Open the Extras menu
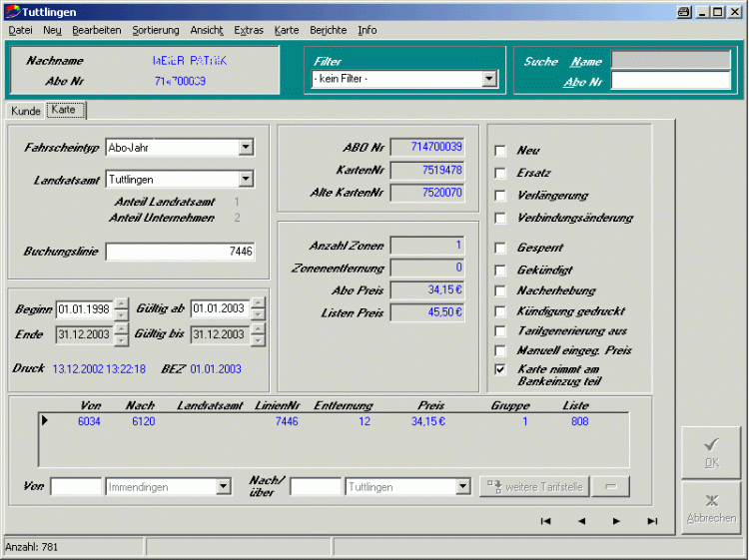The image size is (749, 560). [x=249, y=30]
